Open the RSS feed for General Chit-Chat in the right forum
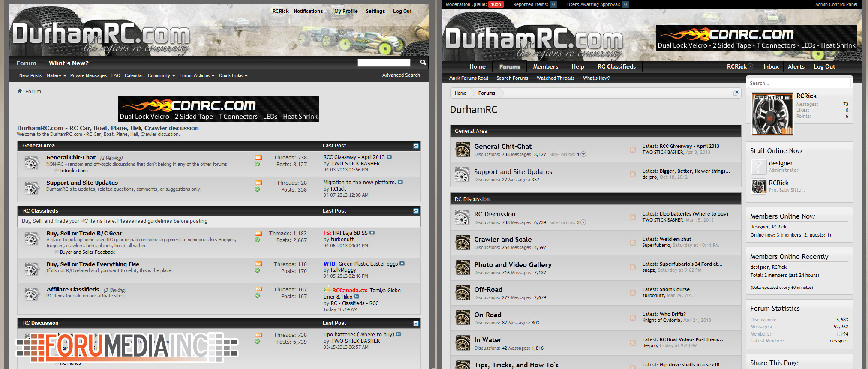The image size is (868, 369). (633, 150)
